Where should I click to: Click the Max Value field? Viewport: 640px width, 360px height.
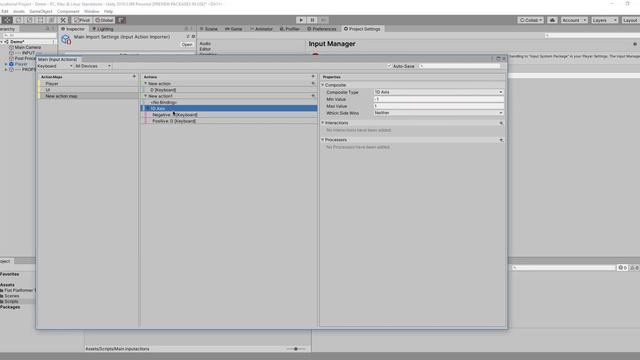coord(438,106)
